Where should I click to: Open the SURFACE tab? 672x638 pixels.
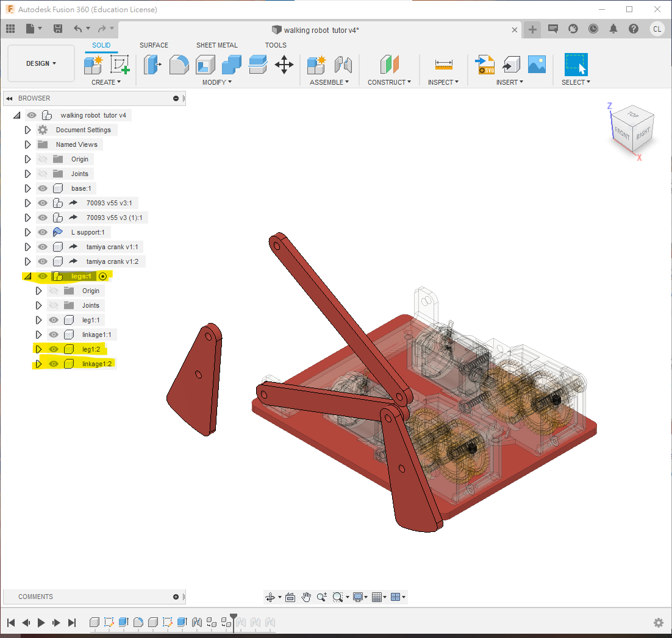point(154,45)
